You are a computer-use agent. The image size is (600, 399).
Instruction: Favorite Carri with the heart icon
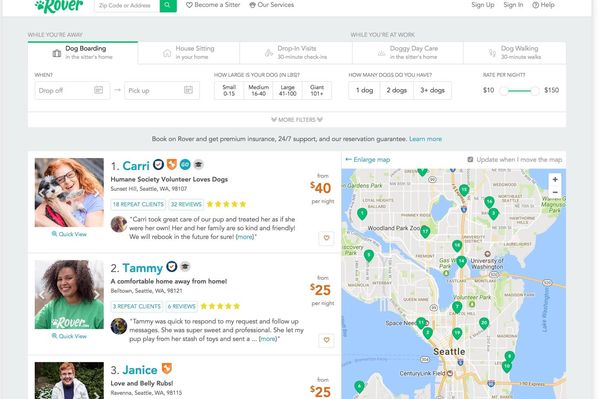click(326, 238)
